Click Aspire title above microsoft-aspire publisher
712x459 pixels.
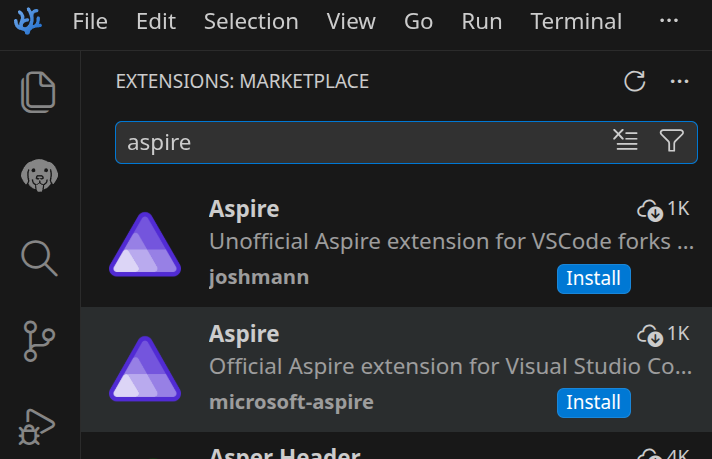244,334
